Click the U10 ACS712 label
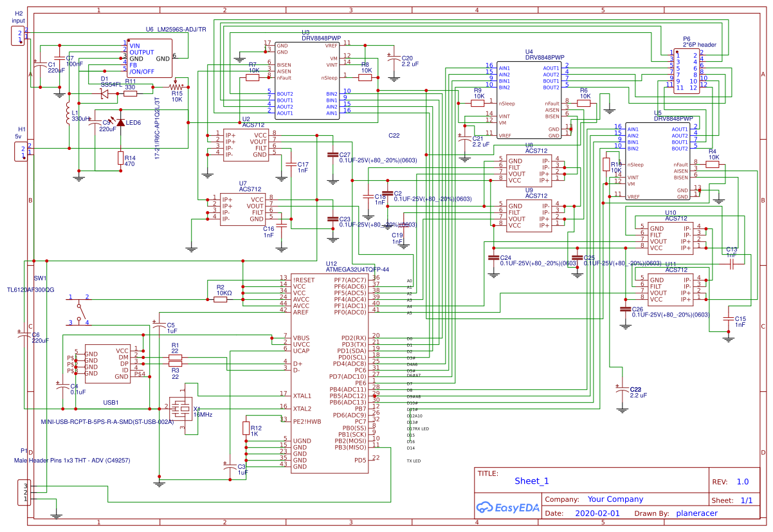Image resolution: width=773 pixels, height=532 pixels. tap(677, 216)
